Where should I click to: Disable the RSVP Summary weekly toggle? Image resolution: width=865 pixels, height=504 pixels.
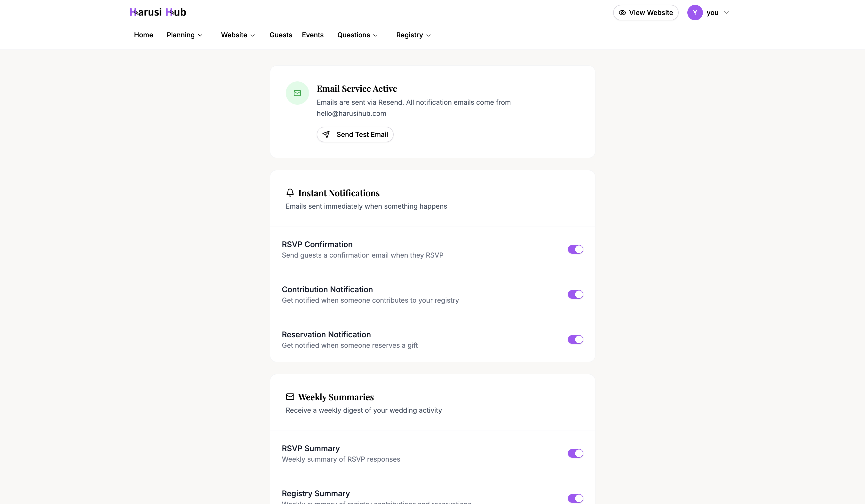[x=575, y=453]
